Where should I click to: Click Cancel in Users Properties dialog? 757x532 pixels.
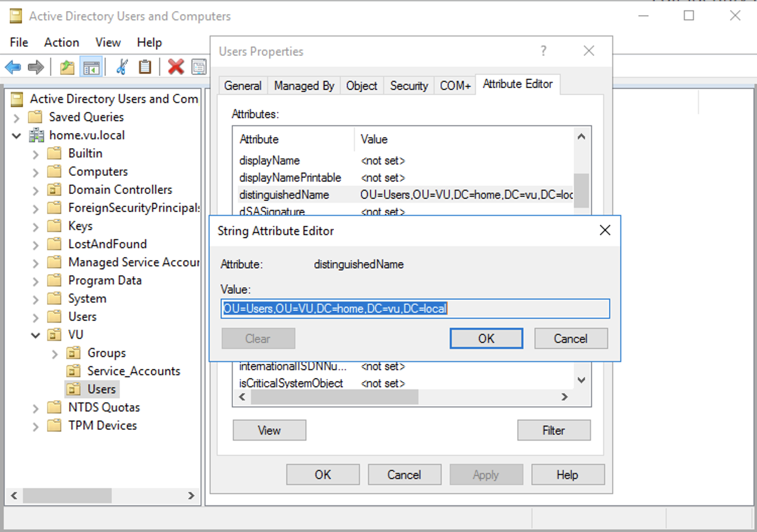click(x=404, y=475)
